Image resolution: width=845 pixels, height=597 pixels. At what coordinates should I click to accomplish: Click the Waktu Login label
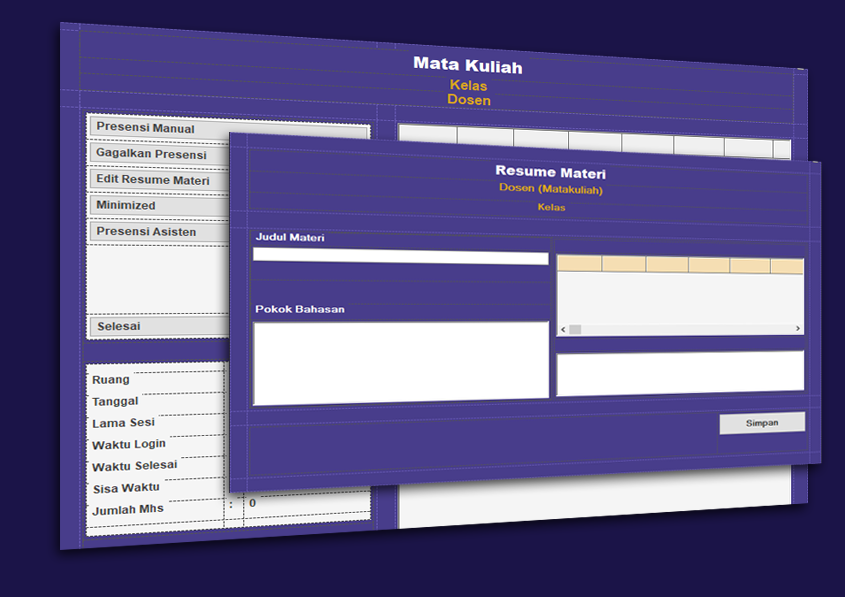pyautogui.click(x=129, y=444)
